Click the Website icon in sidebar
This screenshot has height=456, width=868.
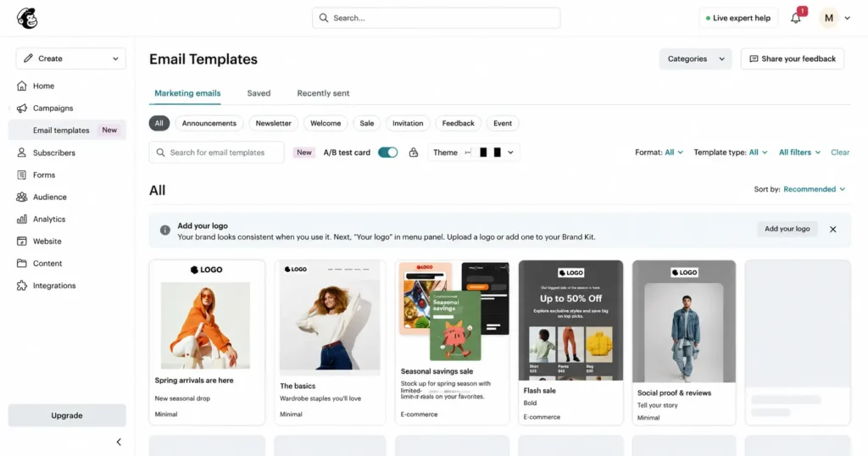21,242
